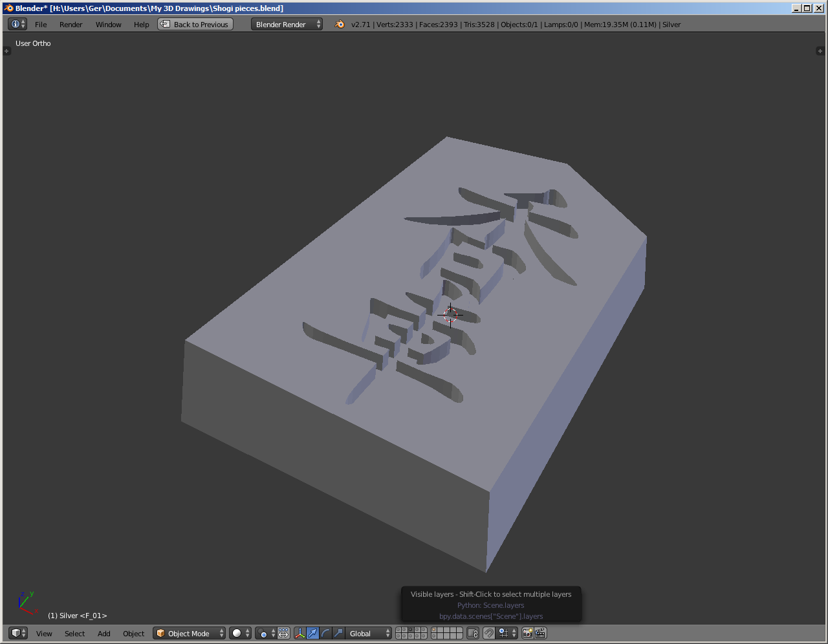Screen dimensions: 828x644
Task: Click the Blender icon in title bar
Action: pos(8,8)
